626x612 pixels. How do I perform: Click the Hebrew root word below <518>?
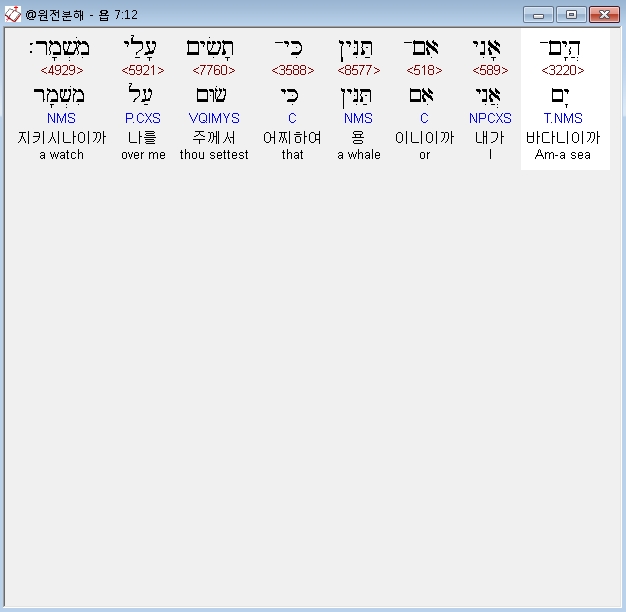pos(422,95)
